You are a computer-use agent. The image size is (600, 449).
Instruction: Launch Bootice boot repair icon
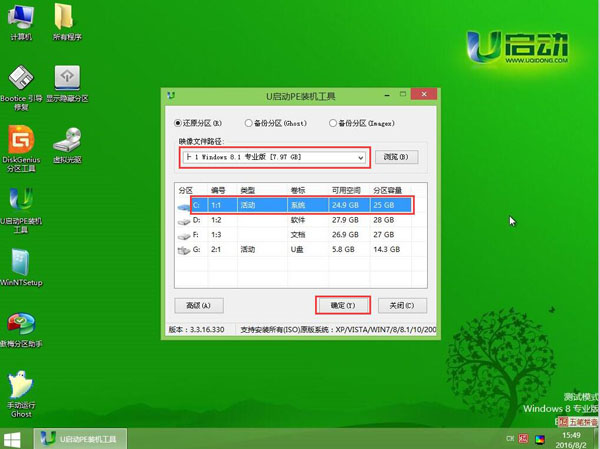(x=21, y=88)
